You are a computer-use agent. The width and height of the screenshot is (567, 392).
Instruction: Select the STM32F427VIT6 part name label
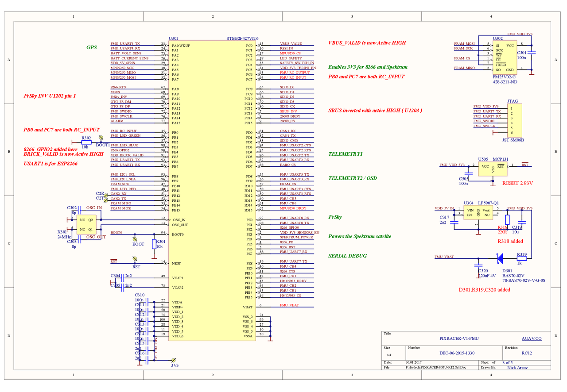242,39
